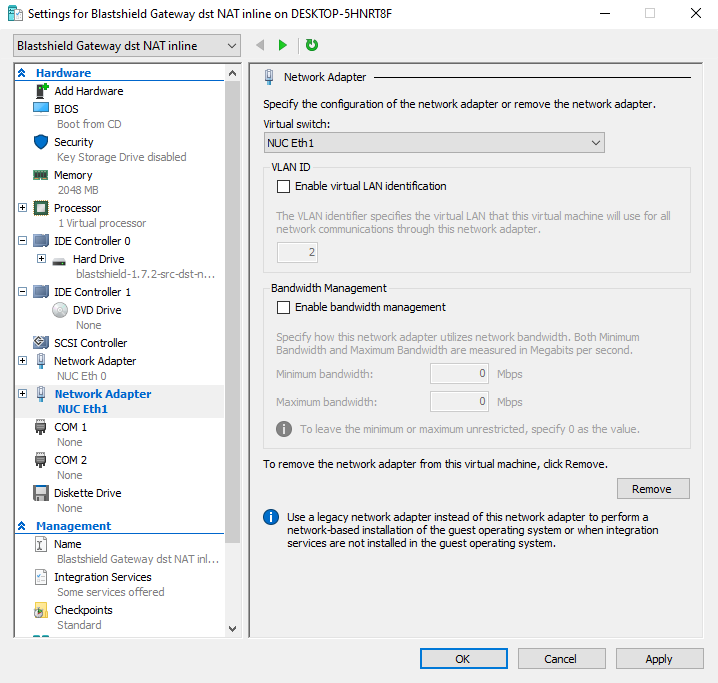Select the Checkpoints icon under Management
Image resolution: width=718 pixels, height=683 pixels.
click(41, 610)
